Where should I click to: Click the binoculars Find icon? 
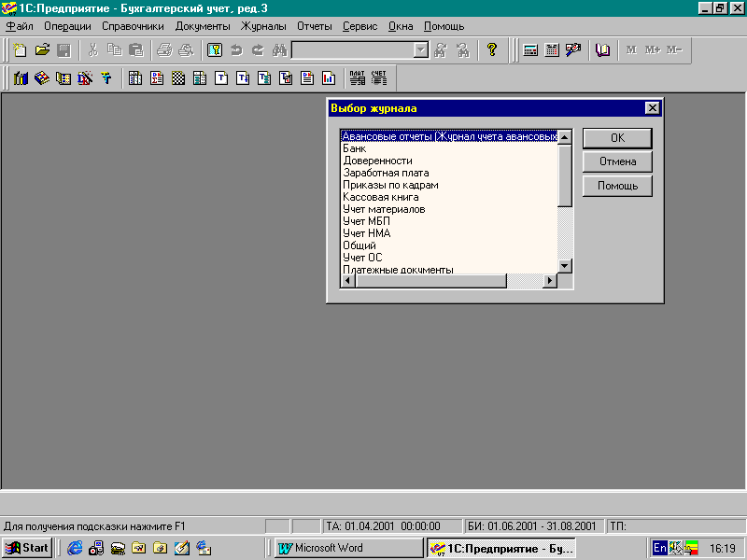click(x=279, y=50)
